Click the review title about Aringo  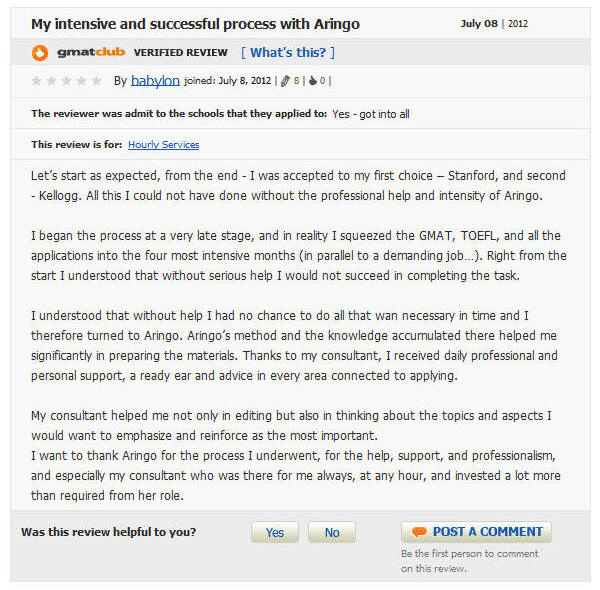click(196, 24)
